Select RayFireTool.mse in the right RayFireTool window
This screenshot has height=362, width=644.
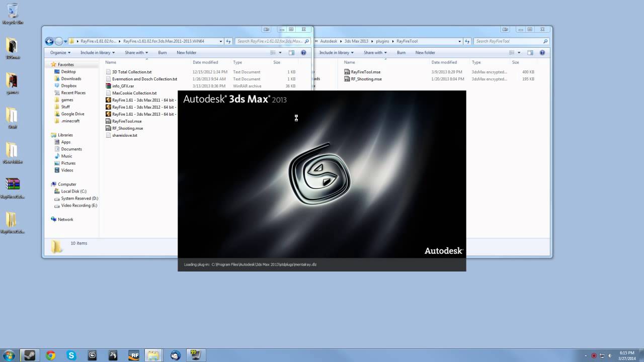(x=365, y=72)
